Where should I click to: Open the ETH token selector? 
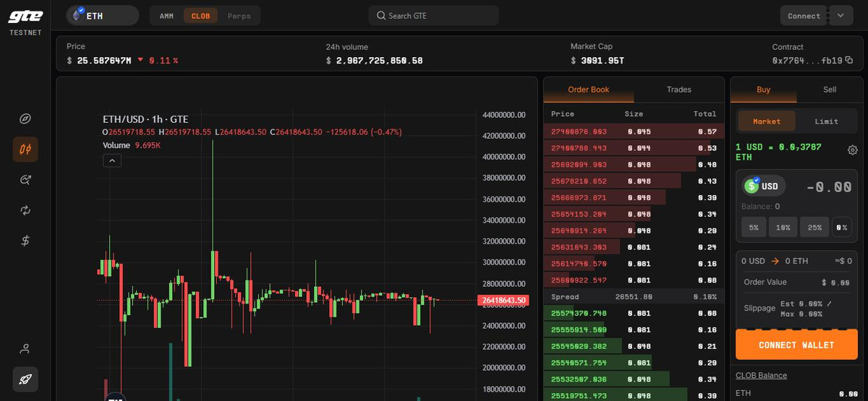pos(102,16)
